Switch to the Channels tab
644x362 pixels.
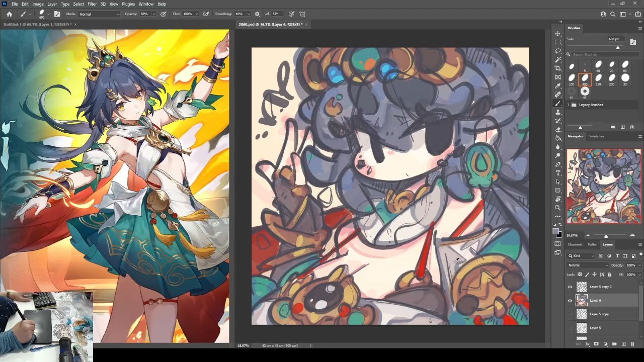[x=575, y=244]
